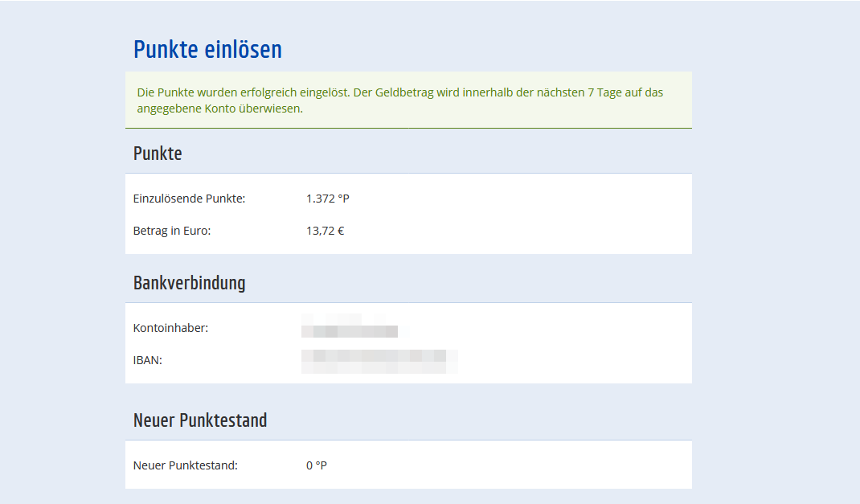Click the 'Punkte einlösen' page heading
The image size is (860, 504).
207,50
